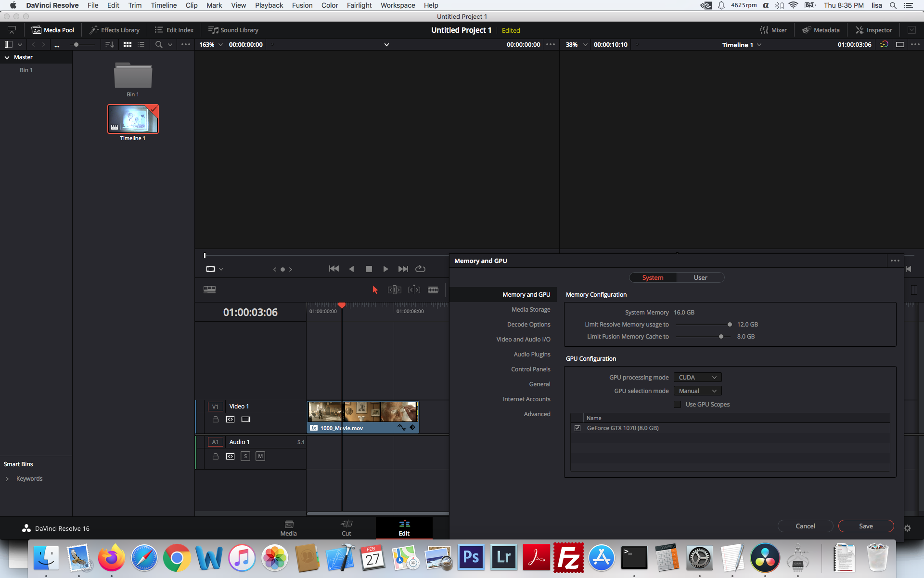The height and width of the screenshot is (578, 924).
Task: Open the Sound Library panel
Action: point(233,30)
